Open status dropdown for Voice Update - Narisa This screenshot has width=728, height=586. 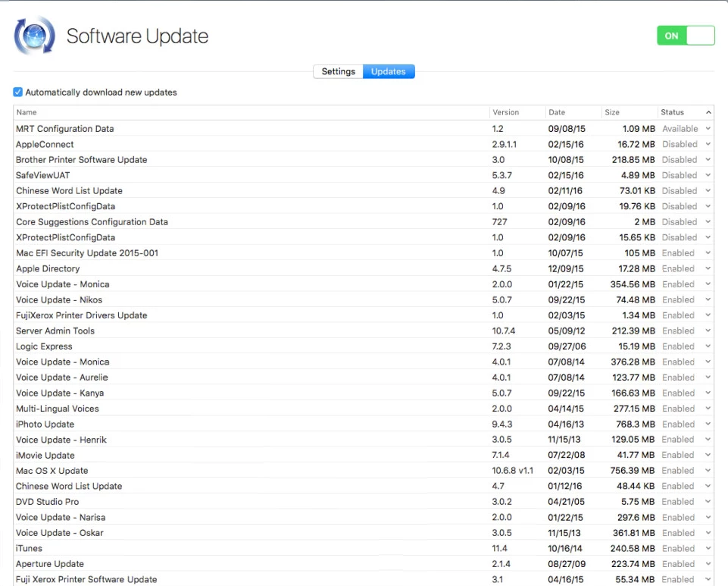(708, 517)
